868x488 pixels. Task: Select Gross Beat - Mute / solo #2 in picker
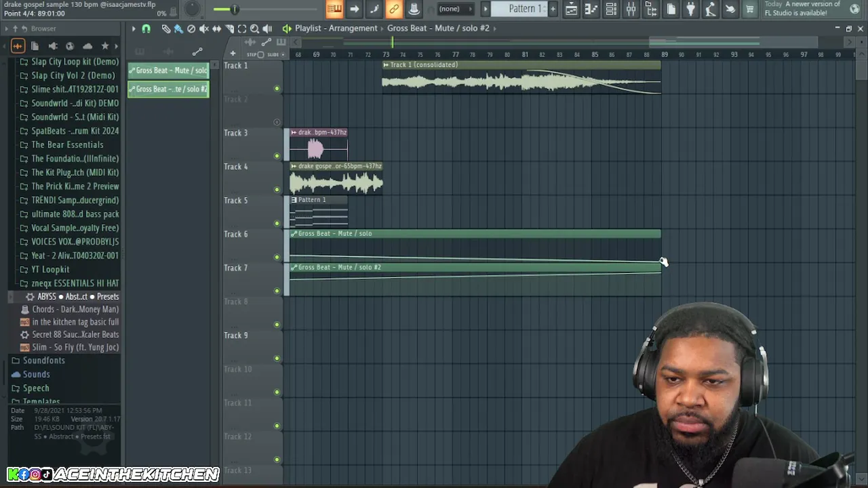[169, 89]
